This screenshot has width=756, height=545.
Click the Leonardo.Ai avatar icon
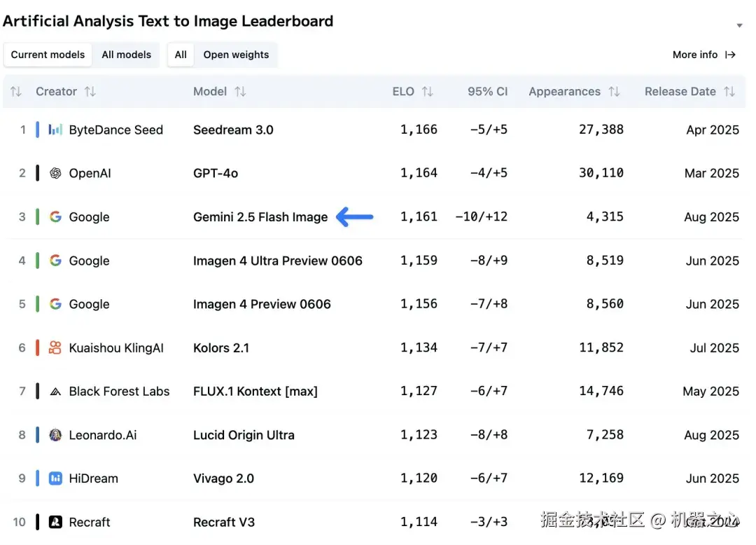pos(55,435)
